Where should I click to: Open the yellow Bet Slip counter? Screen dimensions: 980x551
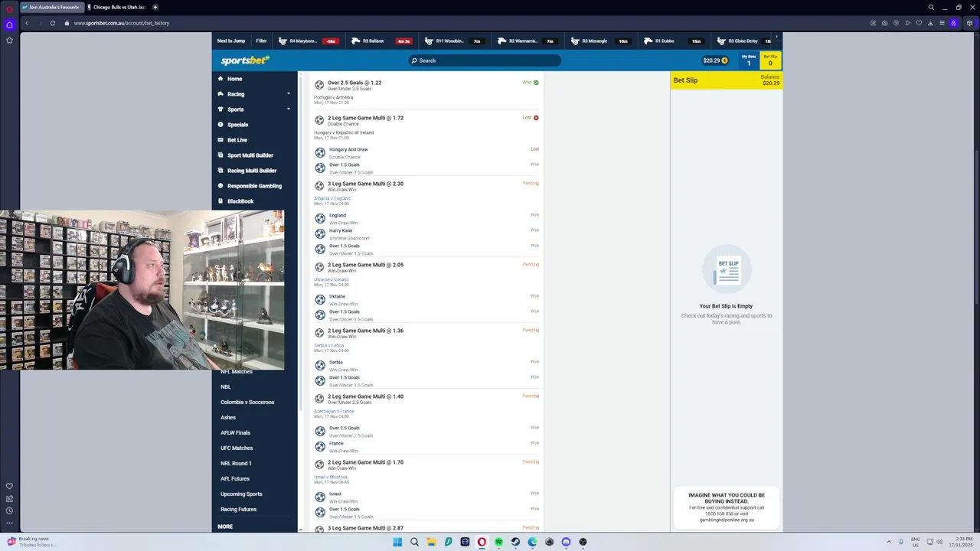coord(770,60)
